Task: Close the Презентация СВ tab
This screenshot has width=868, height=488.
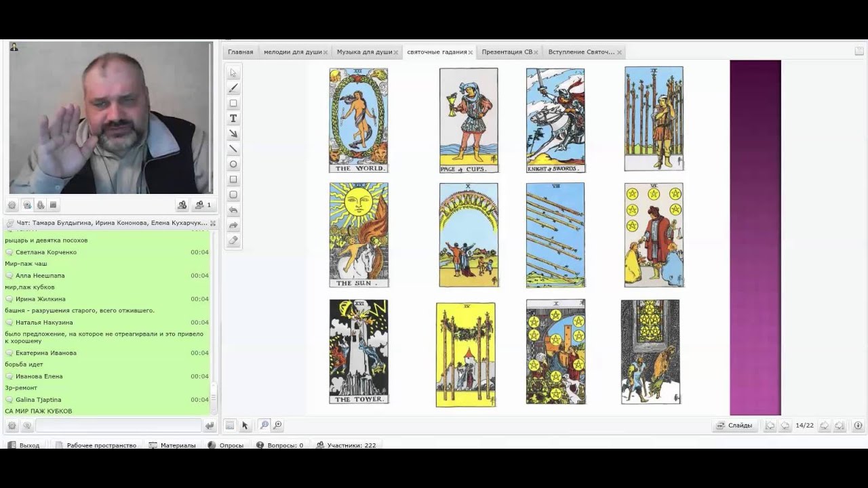Action: point(536,52)
